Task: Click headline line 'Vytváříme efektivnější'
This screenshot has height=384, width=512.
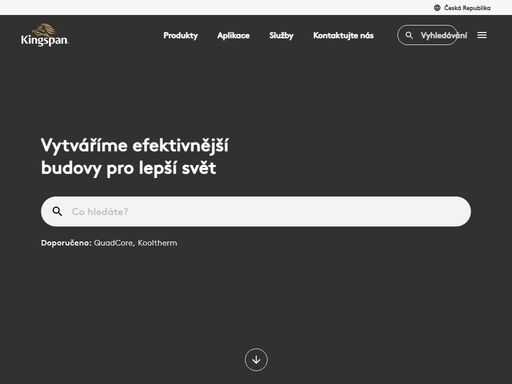Action: (135, 146)
